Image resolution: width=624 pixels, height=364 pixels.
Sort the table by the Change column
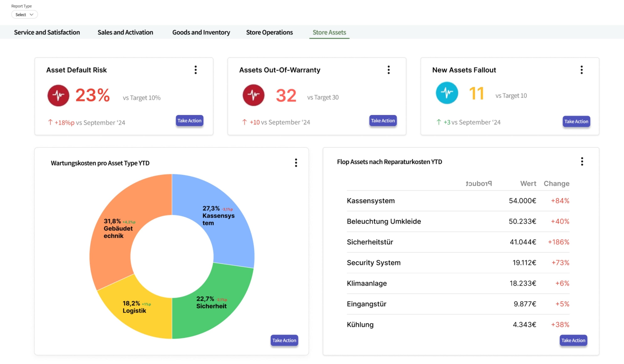pos(556,183)
